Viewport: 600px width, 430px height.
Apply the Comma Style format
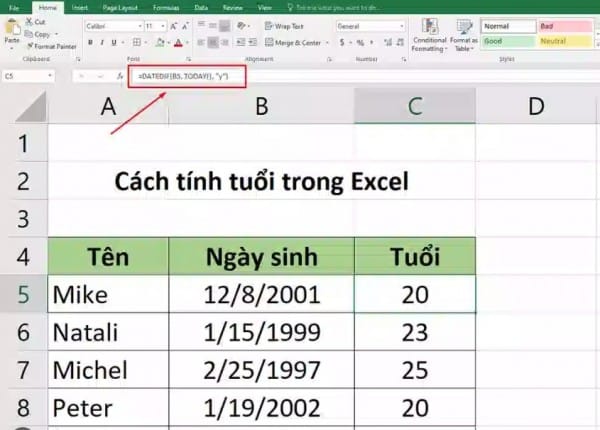pos(372,42)
